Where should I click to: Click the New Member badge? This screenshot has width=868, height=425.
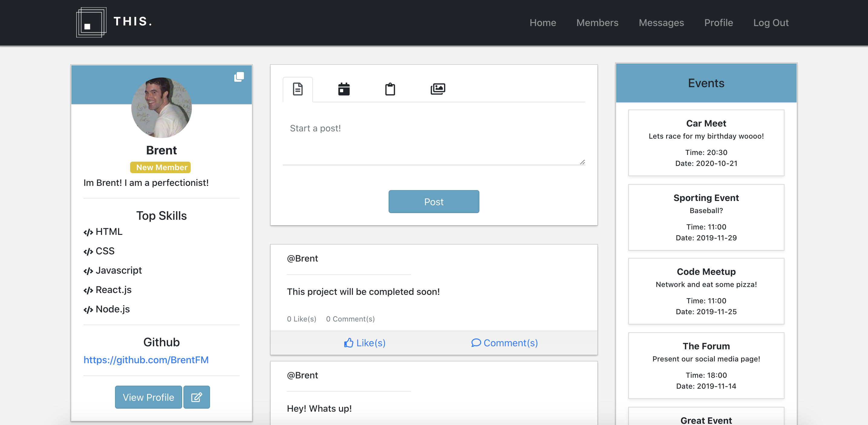pos(160,167)
